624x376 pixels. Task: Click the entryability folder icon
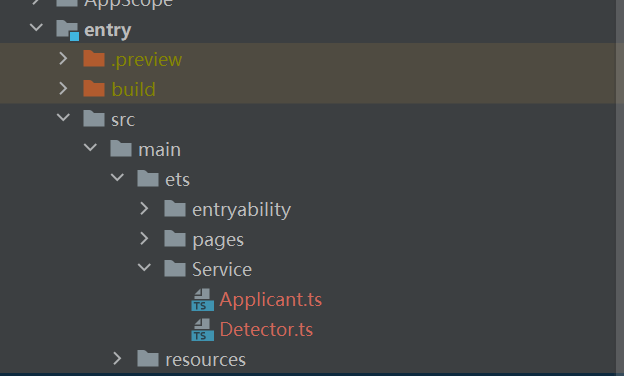click(175, 209)
